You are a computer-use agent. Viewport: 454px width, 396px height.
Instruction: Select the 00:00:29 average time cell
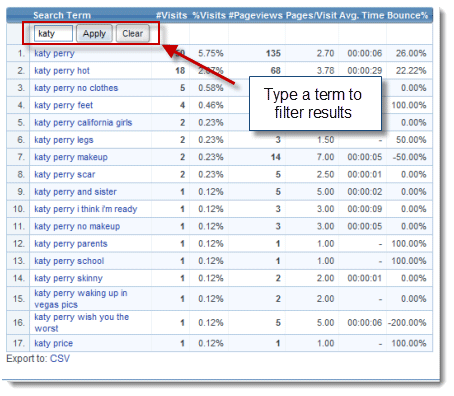365,71
